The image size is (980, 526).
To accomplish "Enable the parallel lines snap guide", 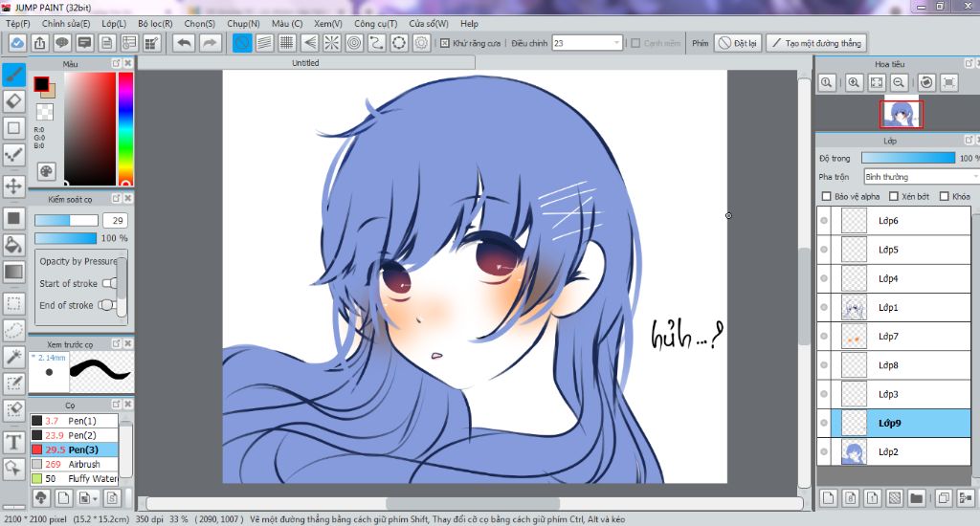I will pos(264,43).
